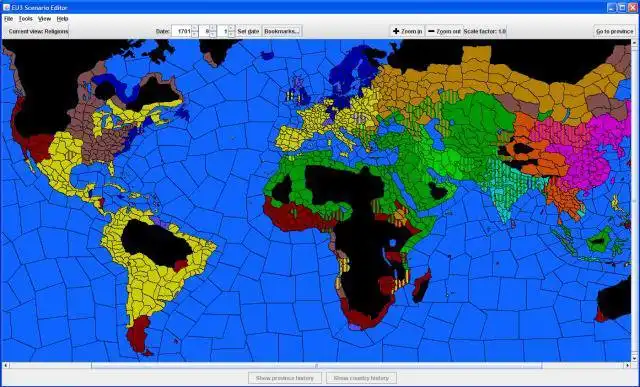Click the Set date button
The width and height of the screenshot is (640, 387).
(x=248, y=31)
